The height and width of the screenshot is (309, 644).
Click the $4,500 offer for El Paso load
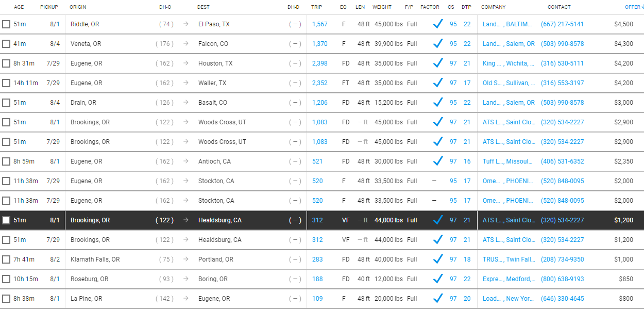click(623, 24)
